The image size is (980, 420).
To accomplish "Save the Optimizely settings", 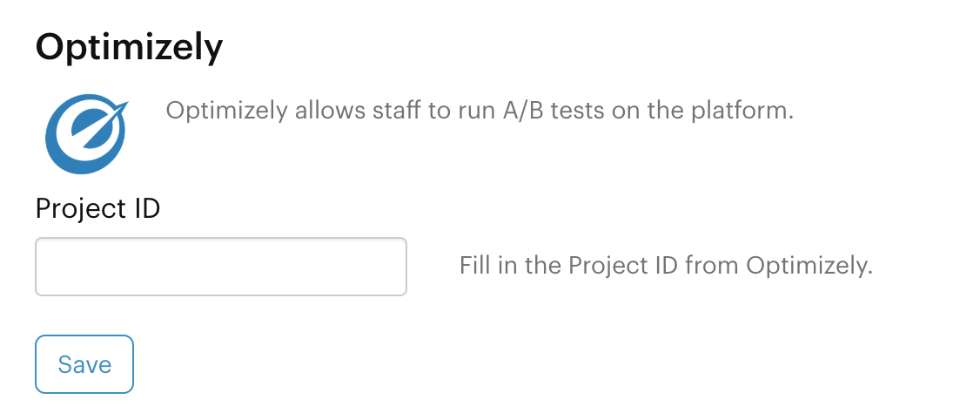I will [x=84, y=364].
